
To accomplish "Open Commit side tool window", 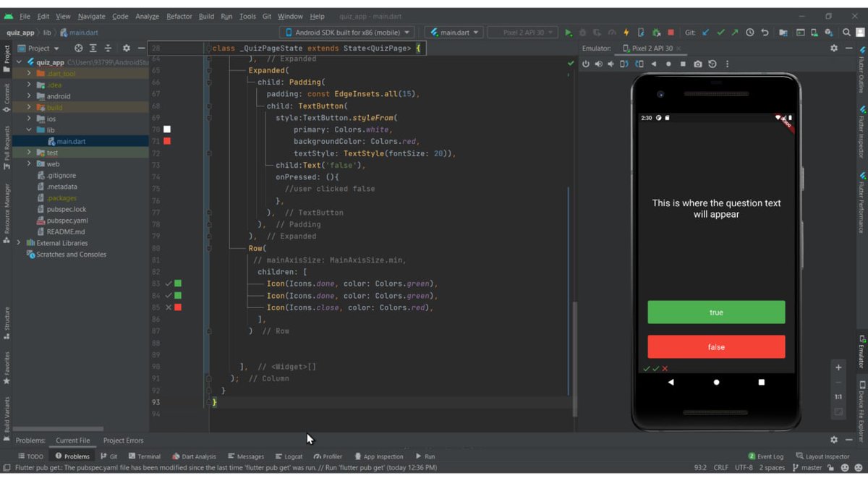I will (x=7, y=97).
